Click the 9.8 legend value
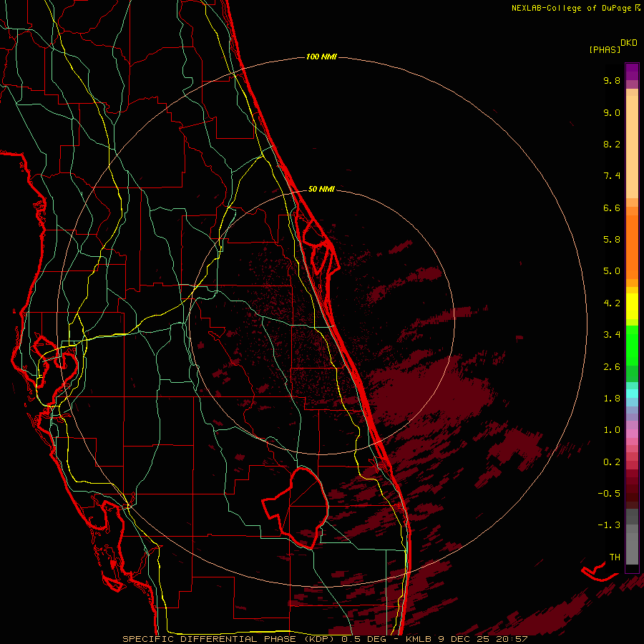 pyautogui.click(x=612, y=80)
